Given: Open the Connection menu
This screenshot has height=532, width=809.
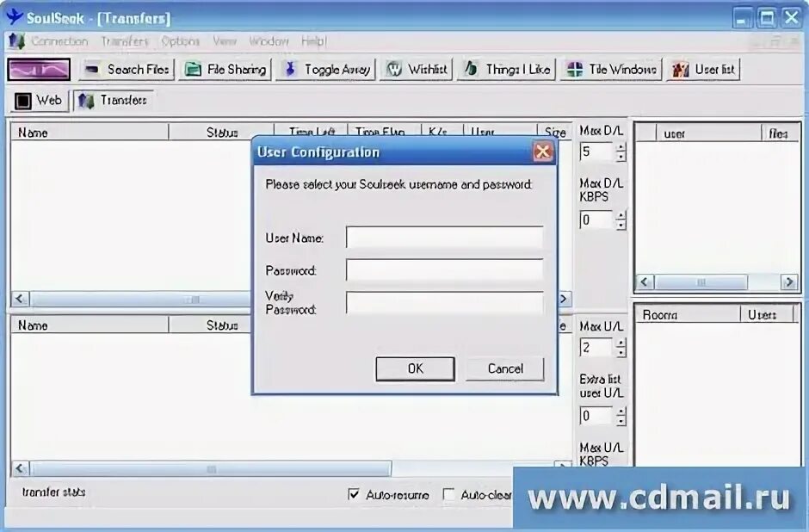Looking at the screenshot, I should [59, 41].
